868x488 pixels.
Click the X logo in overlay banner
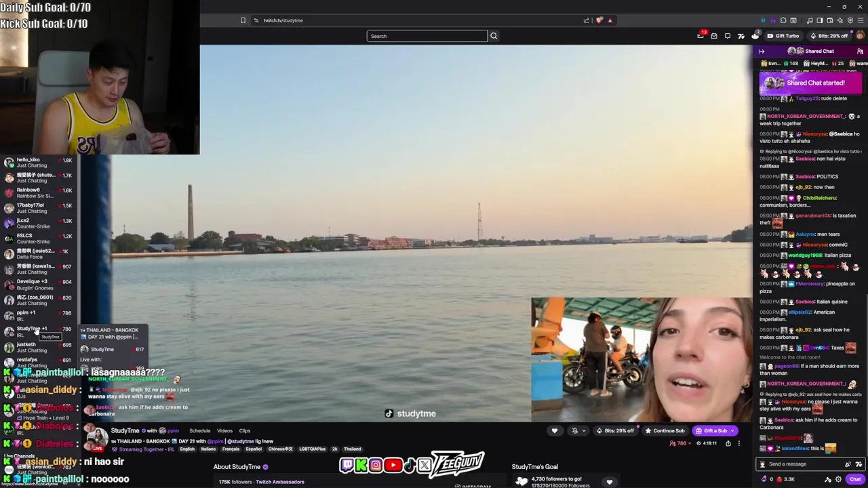425,466
